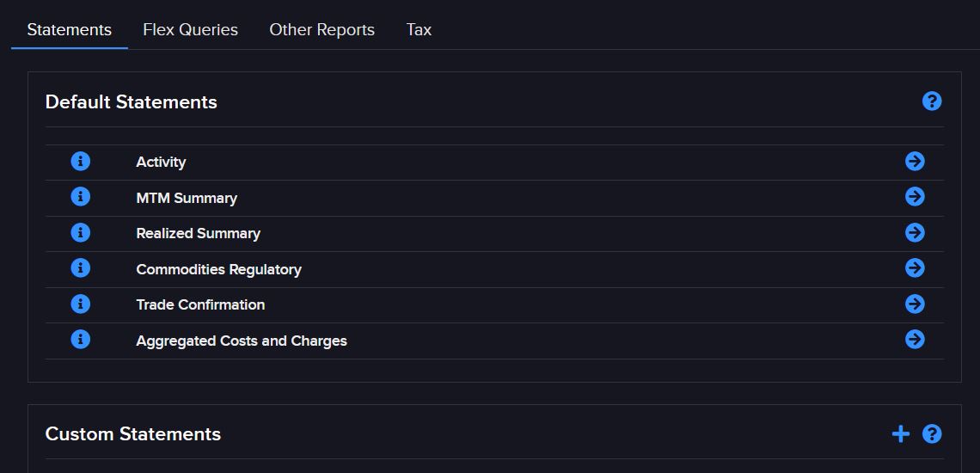Select the Statements tab
The width and height of the screenshot is (980, 473).
[70, 29]
